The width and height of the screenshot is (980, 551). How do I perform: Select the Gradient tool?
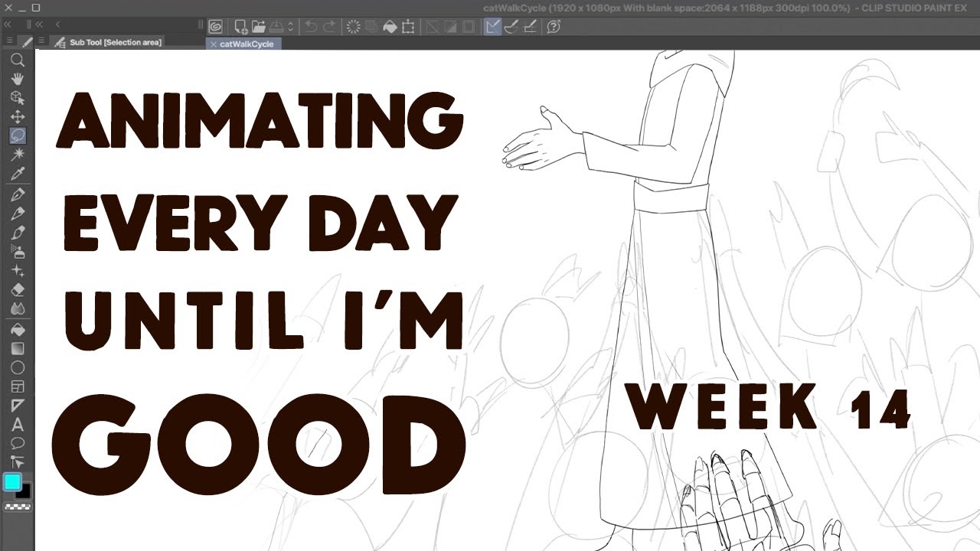[18, 349]
